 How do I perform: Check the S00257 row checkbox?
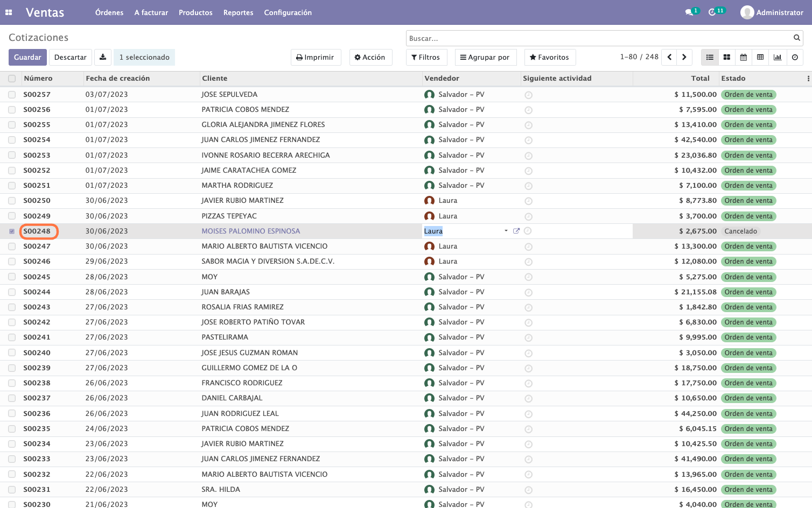pyautogui.click(x=12, y=95)
